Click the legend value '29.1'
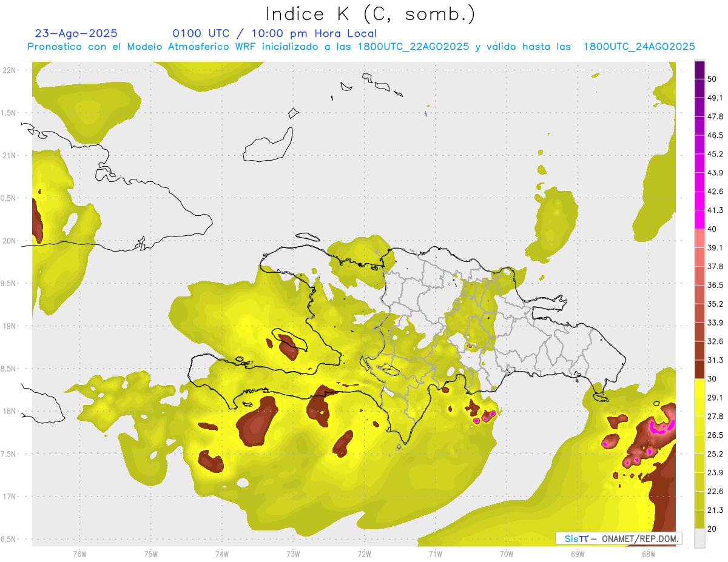Viewport: 728px width, 562px height. coord(715,398)
